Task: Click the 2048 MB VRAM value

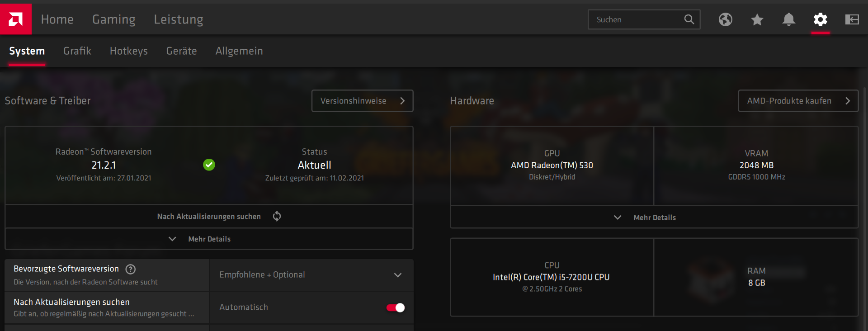Action: (x=757, y=165)
